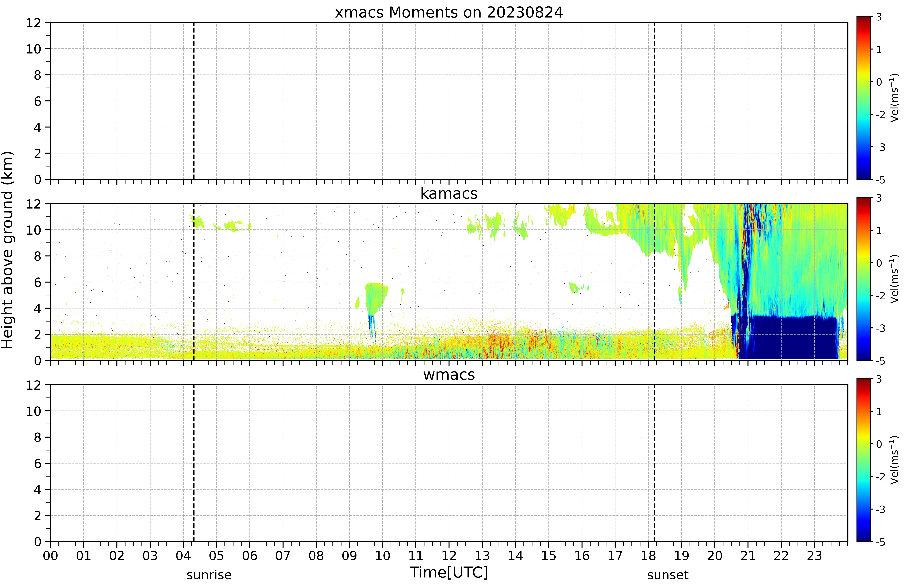Image resolution: width=906 pixels, height=588 pixels.
Task: Click the sunrise dashed line in the kamacs panel
Action: point(194,282)
